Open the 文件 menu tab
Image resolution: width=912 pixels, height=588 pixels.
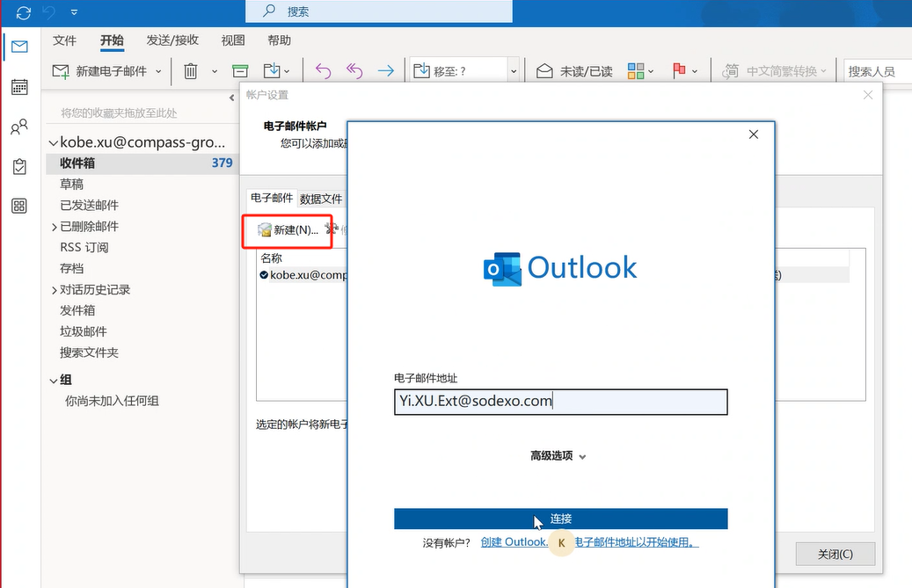64,40
